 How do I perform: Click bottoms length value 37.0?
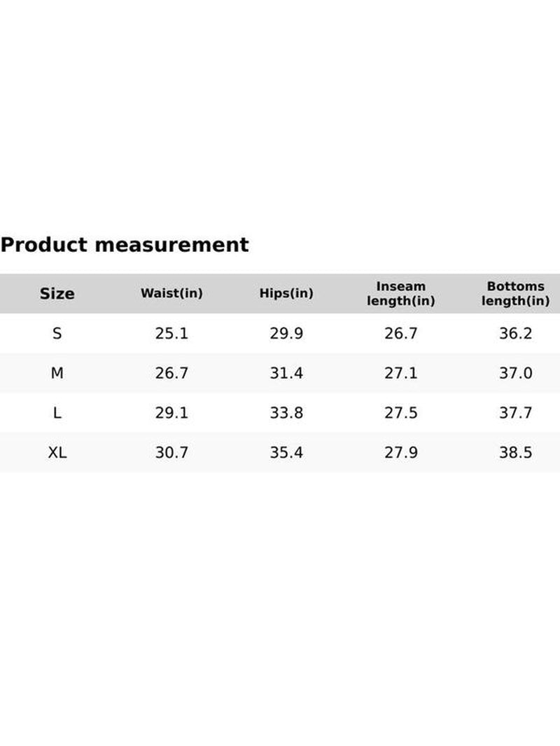[x=516, y=374]
